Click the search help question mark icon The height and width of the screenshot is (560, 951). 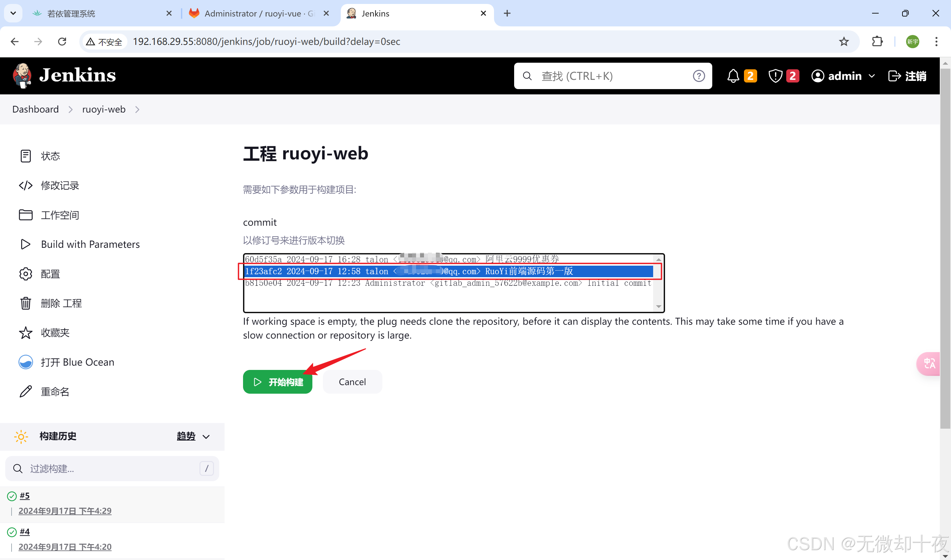coord(698,76)
